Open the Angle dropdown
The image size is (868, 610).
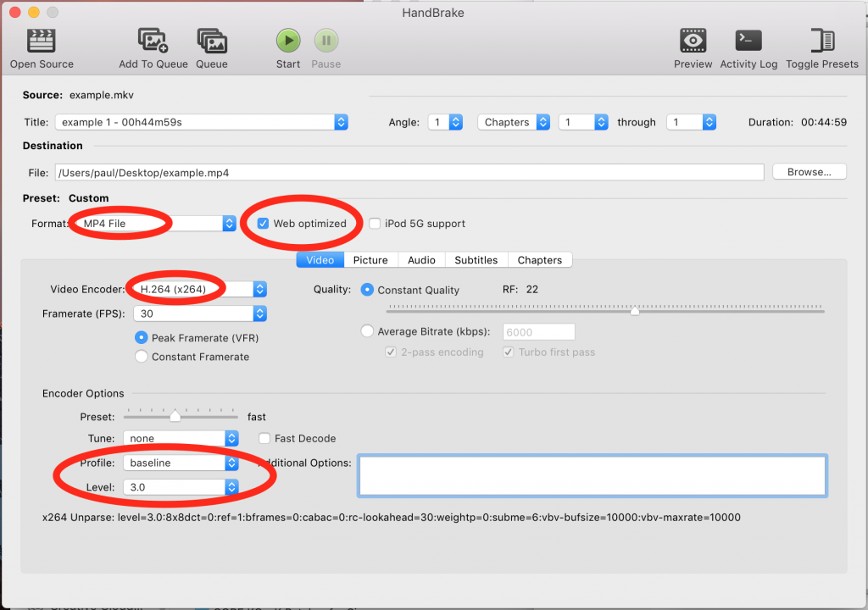coord(445,122)
